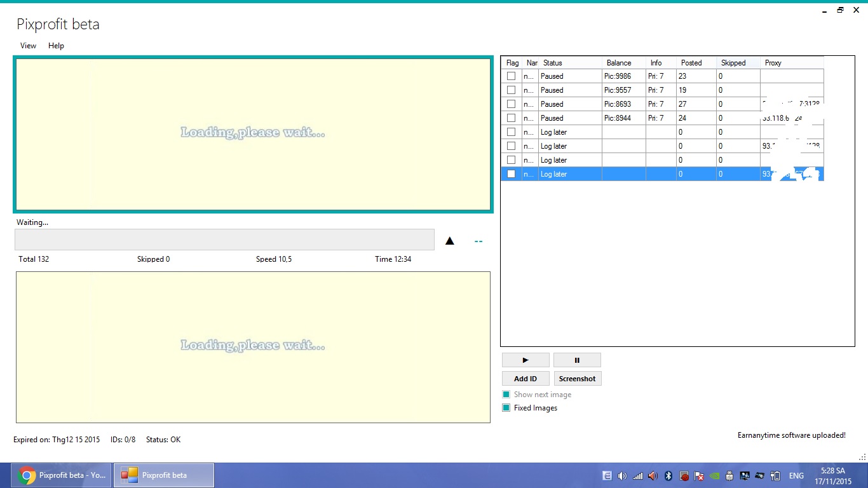Click the lower loading image panel
The width and height of the screenshot is (868, 488).
point(253,347)
